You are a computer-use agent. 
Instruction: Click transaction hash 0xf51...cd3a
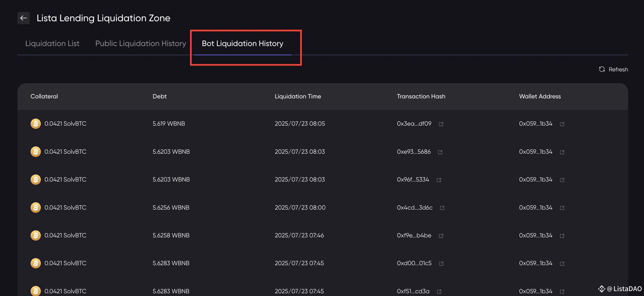413,291
